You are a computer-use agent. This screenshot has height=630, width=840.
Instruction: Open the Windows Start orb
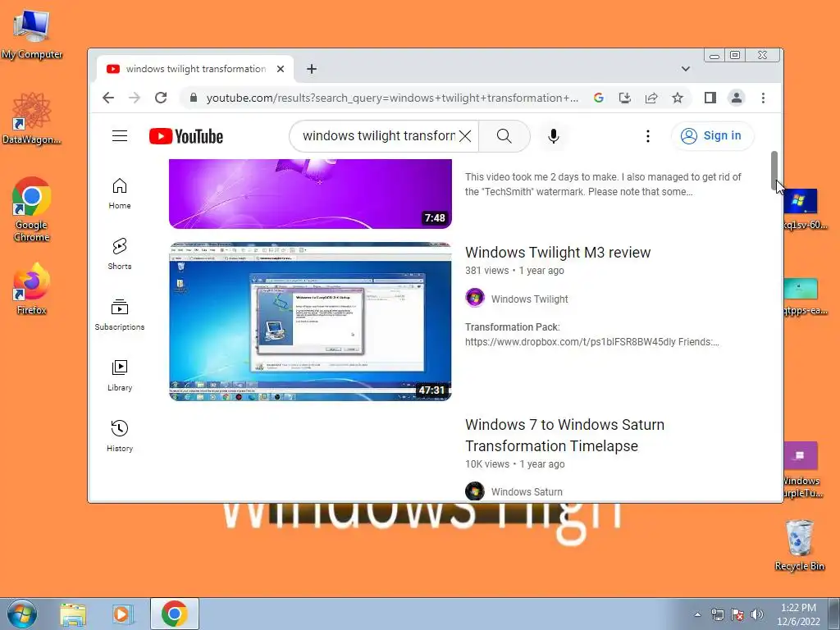22,614
